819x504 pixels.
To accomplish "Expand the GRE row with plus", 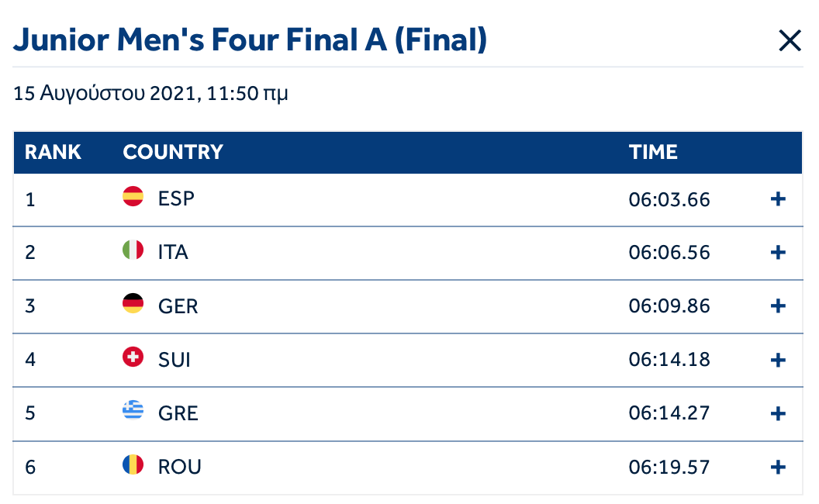I will pos(778,413).
